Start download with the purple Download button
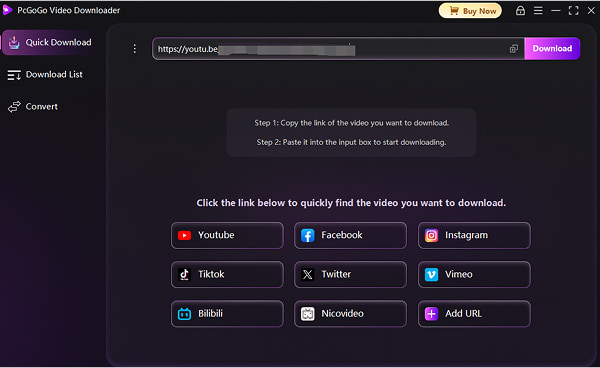Viewport: 600px width, 368px height. coord(552,49)
